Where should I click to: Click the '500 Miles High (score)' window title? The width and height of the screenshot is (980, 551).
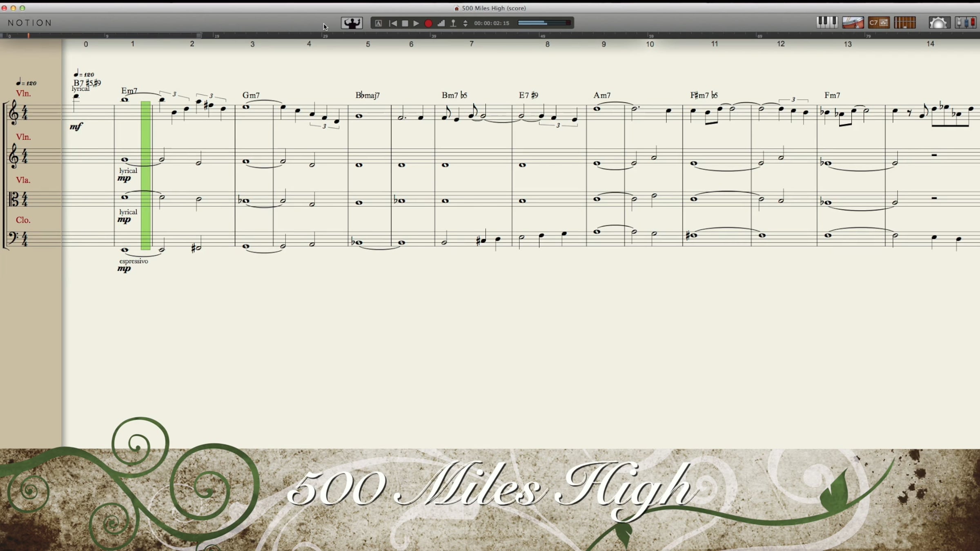coord(494,8)
